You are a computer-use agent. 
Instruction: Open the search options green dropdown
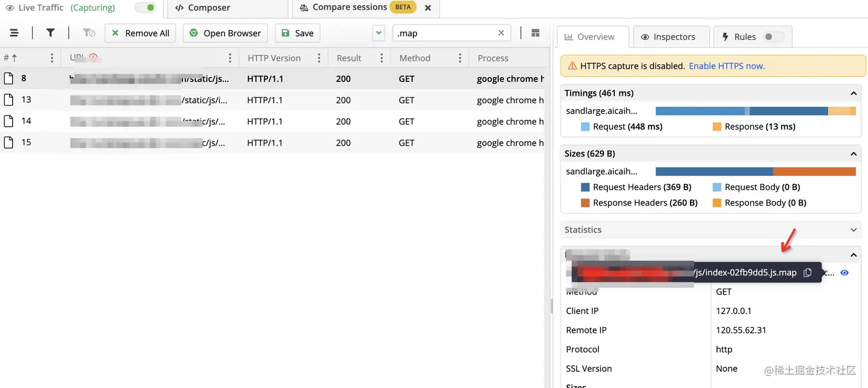pyautogui.click(x=379, y=33)
